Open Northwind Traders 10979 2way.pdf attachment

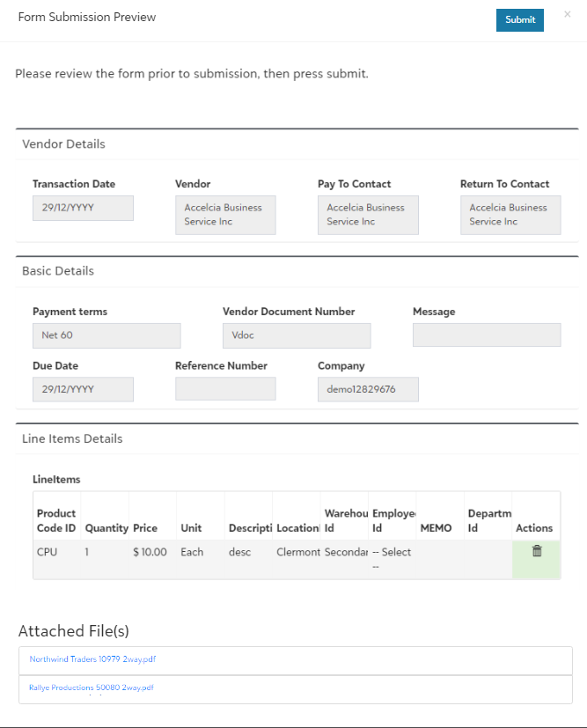coord(92,658)
